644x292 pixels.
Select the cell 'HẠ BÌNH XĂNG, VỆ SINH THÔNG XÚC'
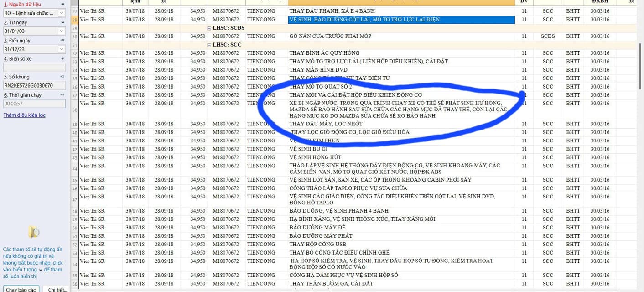[401, 219]
